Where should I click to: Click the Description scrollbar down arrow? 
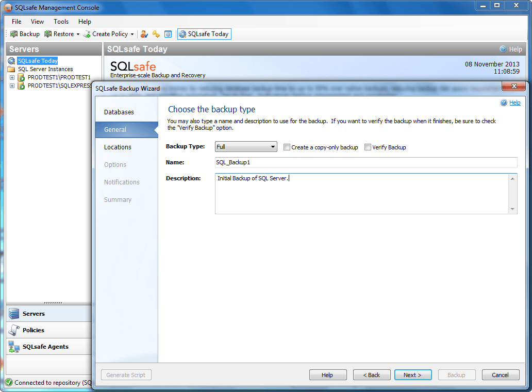click(x=512, y=209)
